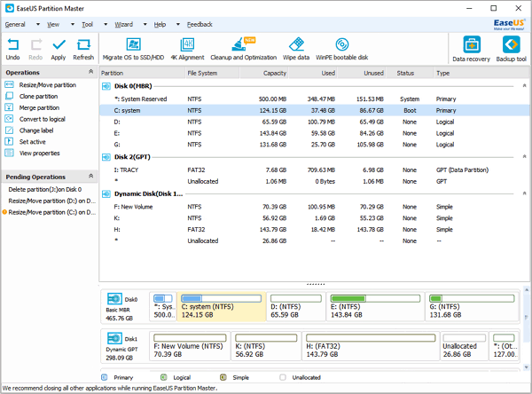The image size is (532, 394).
Task: Open the General menu dropdown arrow
Action: [x=38, y=25]
